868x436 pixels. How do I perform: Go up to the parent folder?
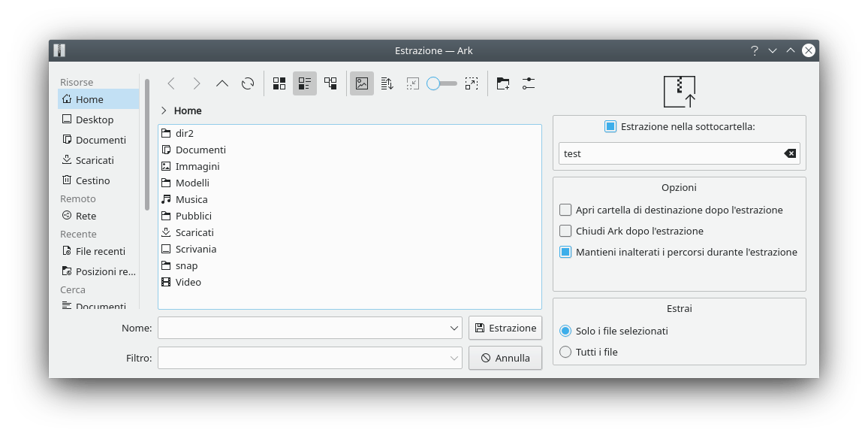(x=222, y=83)
